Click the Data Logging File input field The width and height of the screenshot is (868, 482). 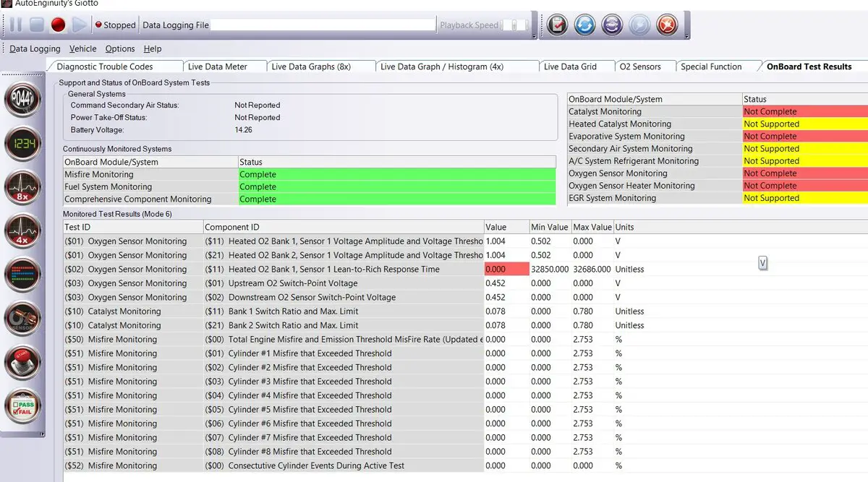[323, 25]
